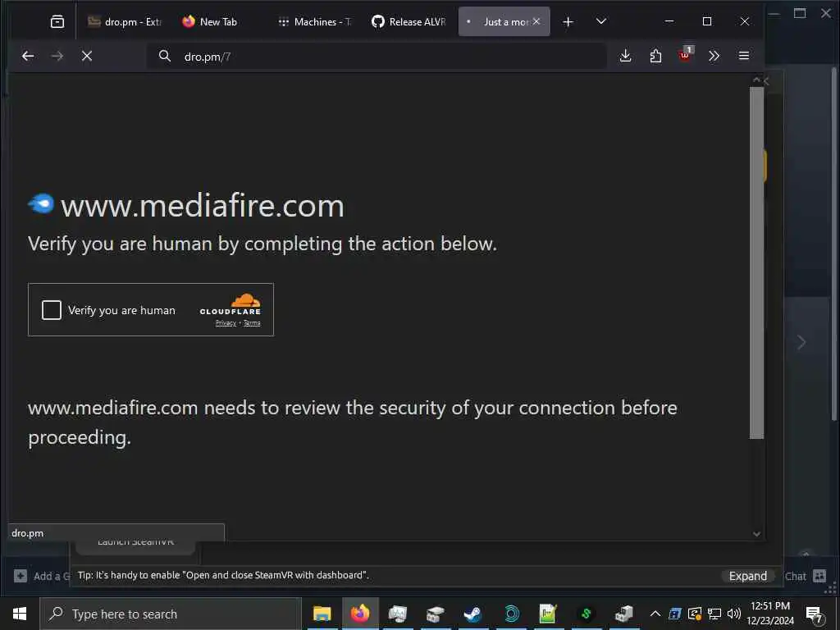Click the Firefox taskbar icon
Viewport: 840px width, 630px height.
tap(360, 614)
